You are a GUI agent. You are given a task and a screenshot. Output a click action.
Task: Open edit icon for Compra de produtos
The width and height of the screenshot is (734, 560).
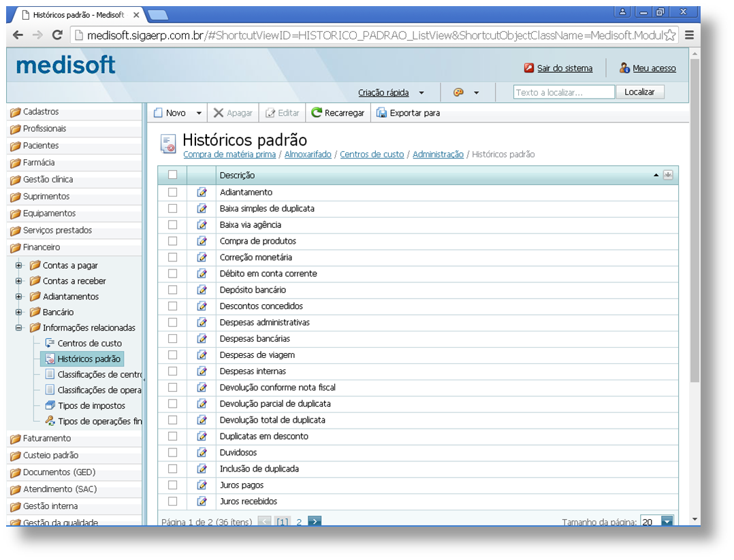[x=202, y=241]
